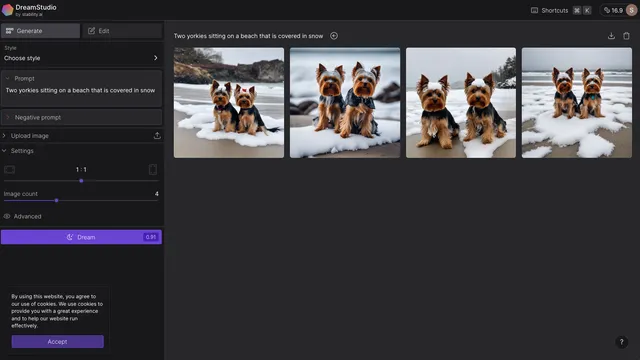
Task: Switch to the Generate tab
Action: (x=40, y=31)
